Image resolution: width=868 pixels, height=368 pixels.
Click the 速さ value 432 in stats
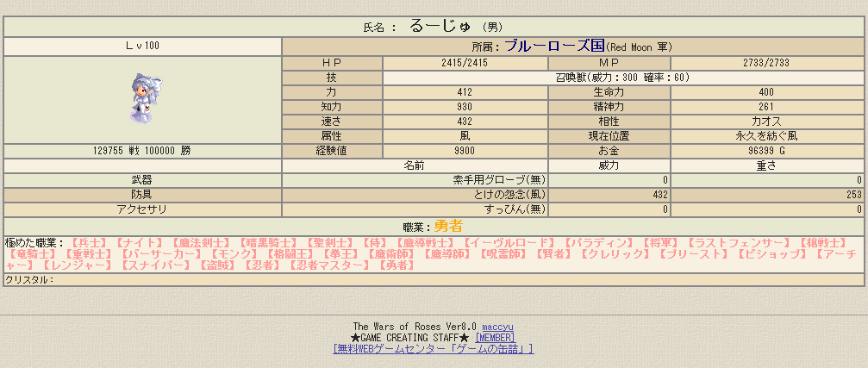[x=465, y=122]
